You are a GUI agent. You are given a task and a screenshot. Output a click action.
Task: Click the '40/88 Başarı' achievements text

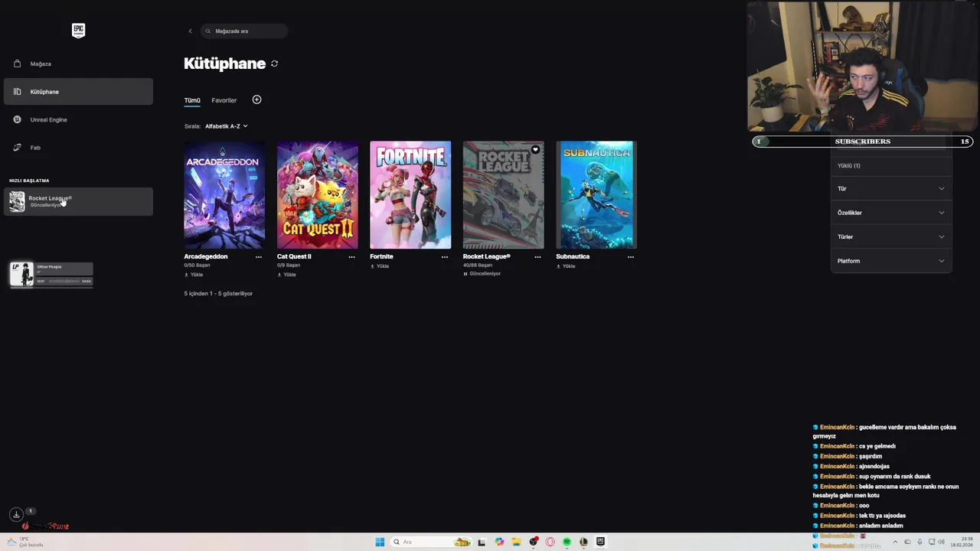pos(478,266)
